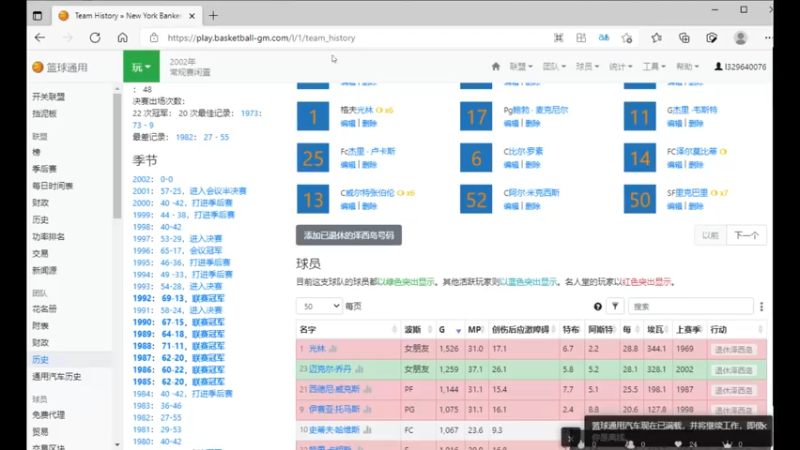Click the browser address bar URL
Viewport: 800px width, 450px height.
(261, 38)
